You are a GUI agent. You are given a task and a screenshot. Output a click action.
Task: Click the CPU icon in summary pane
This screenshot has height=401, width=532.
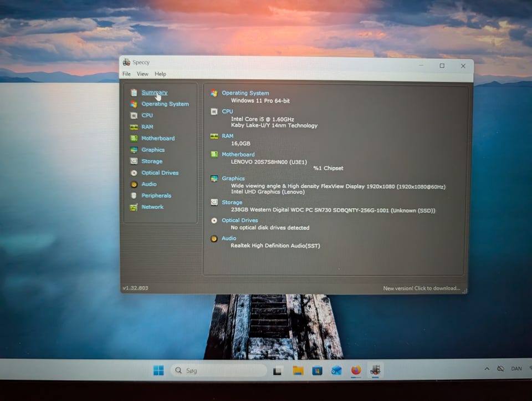point(214,111)
